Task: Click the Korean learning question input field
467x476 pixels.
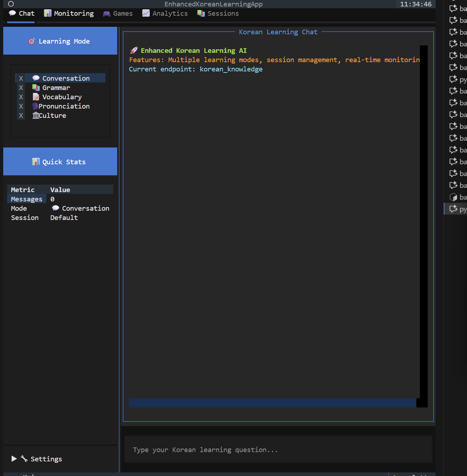Action: (x=278, y=450)
